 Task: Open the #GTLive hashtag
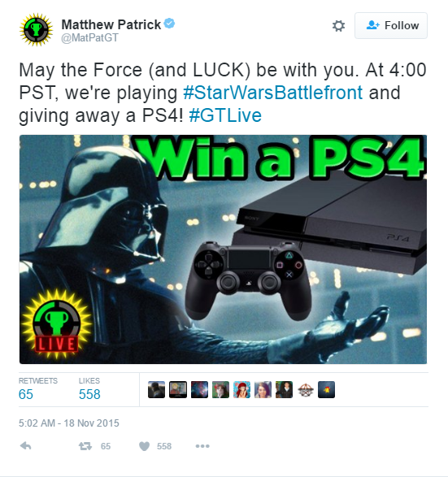pos(225,115)
